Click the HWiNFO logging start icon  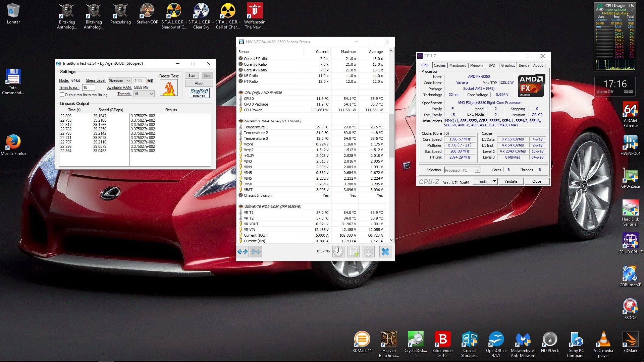[354, 251]
